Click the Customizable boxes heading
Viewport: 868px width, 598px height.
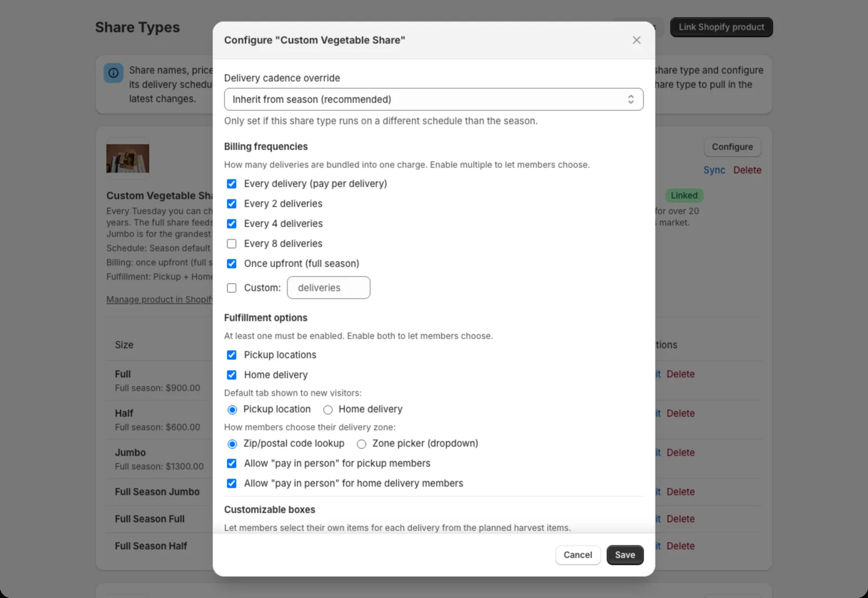pyautogui.click(x=270, y=510)
